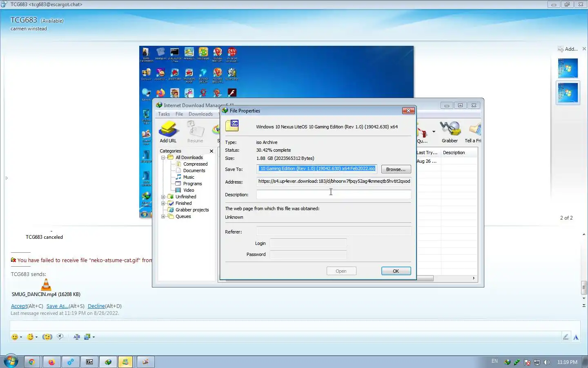588x368 pixels.
Task: Send a nudge with the shaking face icon
Action: coord(47,337)
